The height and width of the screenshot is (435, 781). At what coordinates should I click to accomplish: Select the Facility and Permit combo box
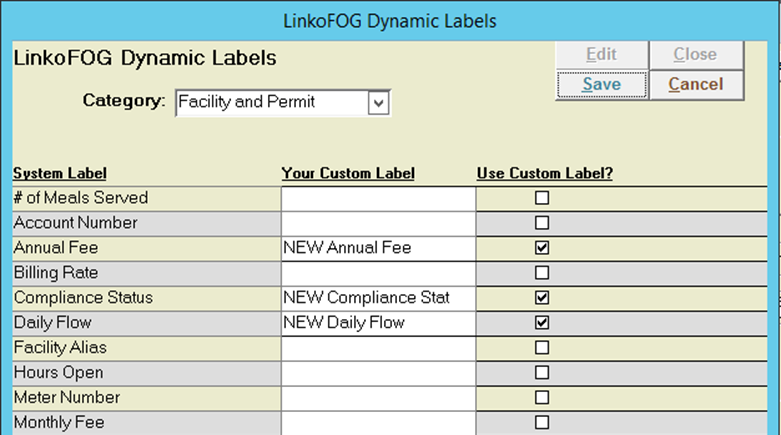point(283,103)
